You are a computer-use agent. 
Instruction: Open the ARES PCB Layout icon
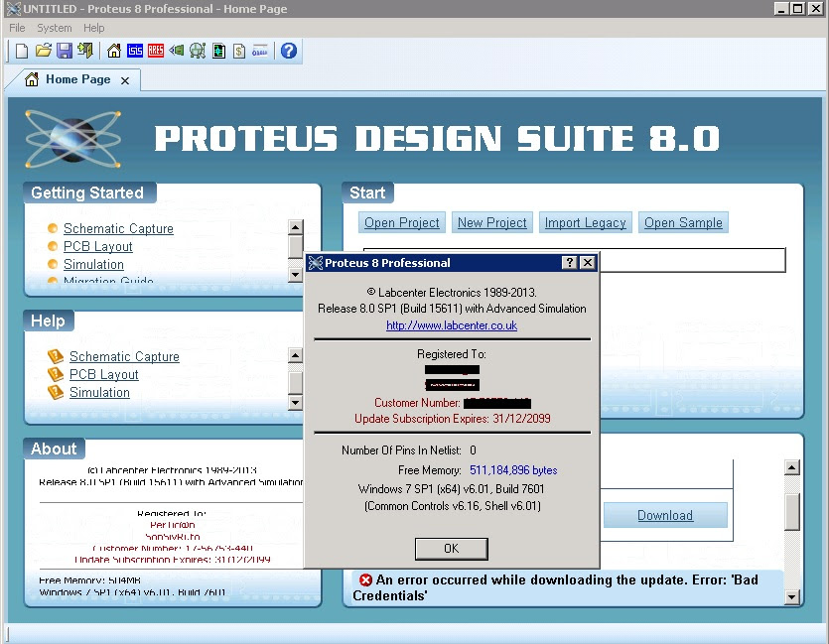tap(156, 51)
